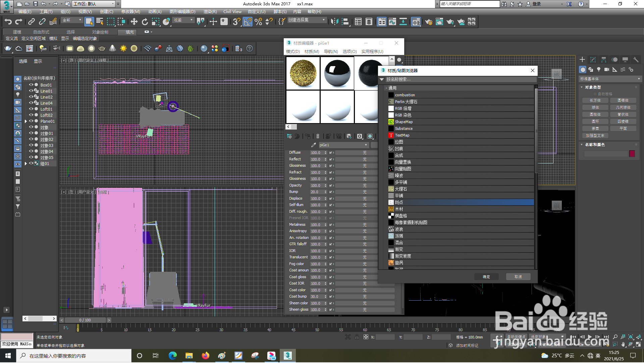Toggle the Bump map enable checkbox
This screenshot has width=644, height=363.
coord(330,192)
